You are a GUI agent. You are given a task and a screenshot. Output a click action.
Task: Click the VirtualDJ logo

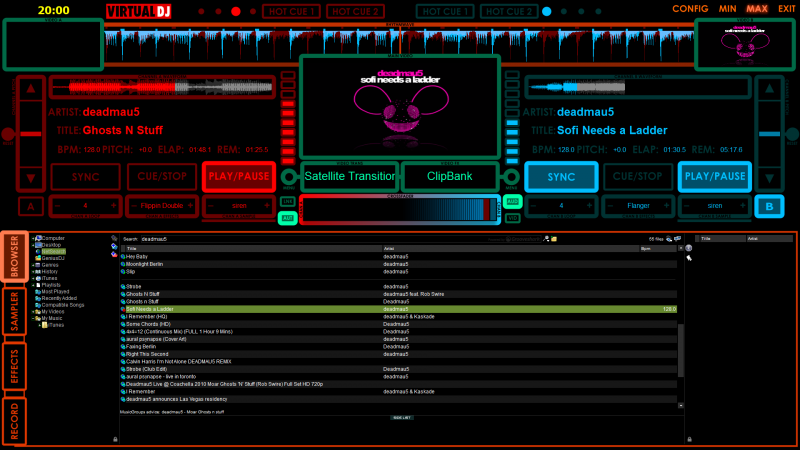[x=138, y=11]
